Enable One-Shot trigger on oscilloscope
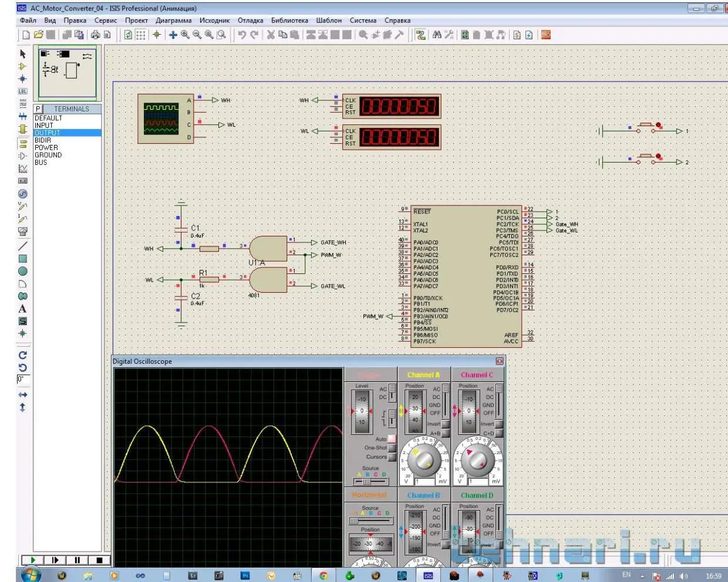Screen dimensions: 728x582 [x=392, y=448]
